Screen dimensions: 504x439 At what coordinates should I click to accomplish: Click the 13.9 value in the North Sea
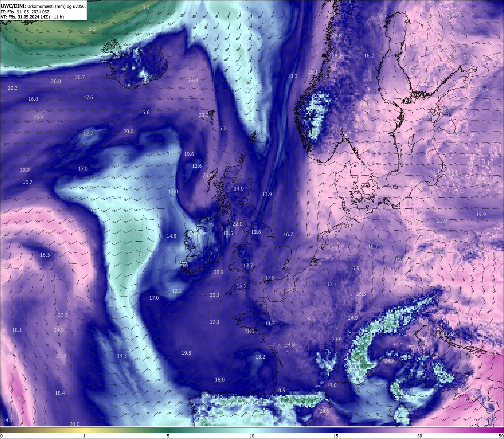[267, 194]
